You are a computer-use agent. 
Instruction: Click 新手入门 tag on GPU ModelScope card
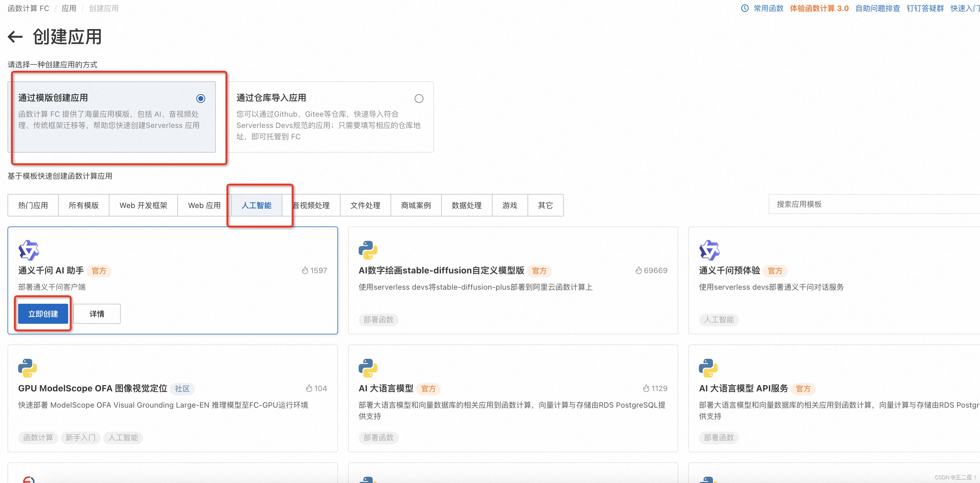[80, 437]
